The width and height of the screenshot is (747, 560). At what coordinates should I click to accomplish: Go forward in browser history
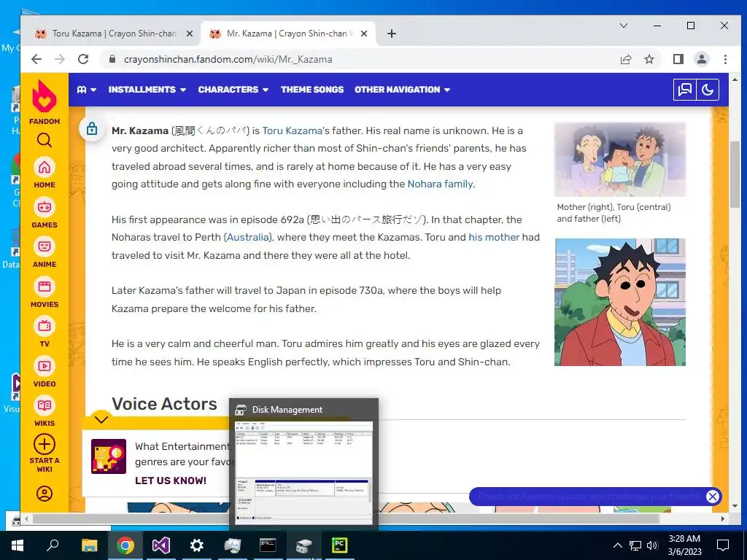(60, 59)
